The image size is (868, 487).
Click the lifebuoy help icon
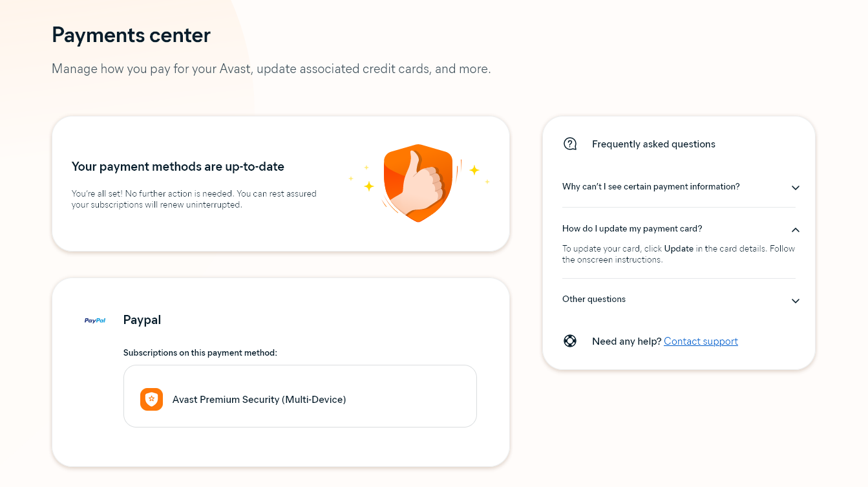coord(570,341)
